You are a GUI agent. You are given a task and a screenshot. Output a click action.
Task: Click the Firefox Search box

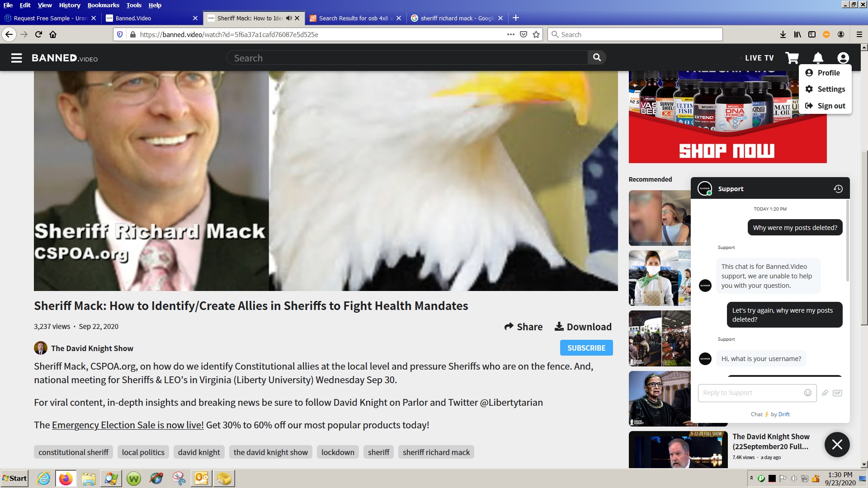[x=635, y=34]
